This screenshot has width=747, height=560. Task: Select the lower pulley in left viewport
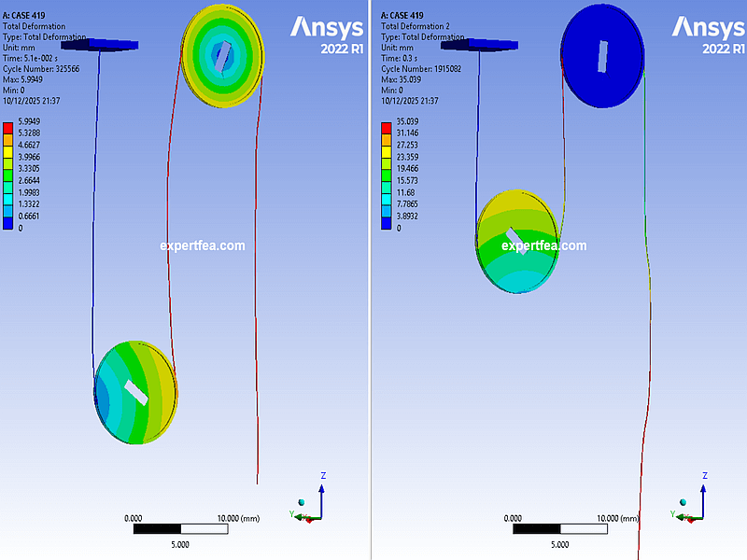click(135, 392)
